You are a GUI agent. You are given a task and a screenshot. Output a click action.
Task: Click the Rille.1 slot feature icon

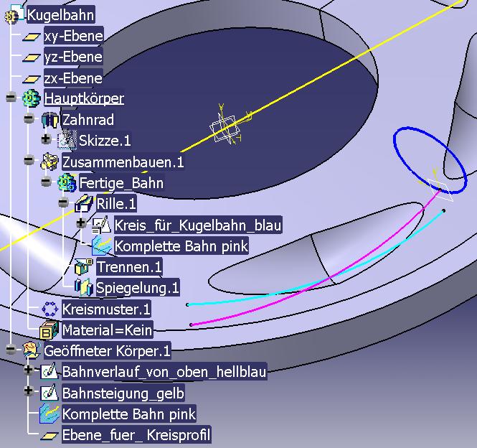tap(84, 203)
